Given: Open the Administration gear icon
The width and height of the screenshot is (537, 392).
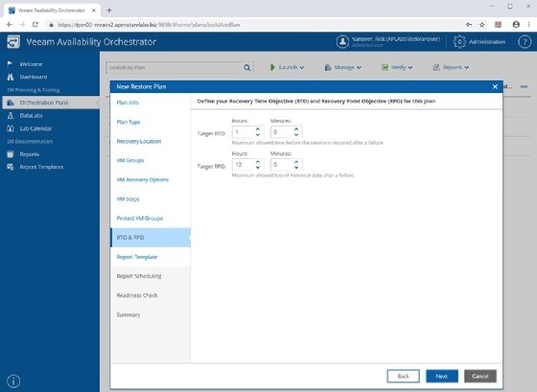Looking at the screenshot, I should pos(459,42).
